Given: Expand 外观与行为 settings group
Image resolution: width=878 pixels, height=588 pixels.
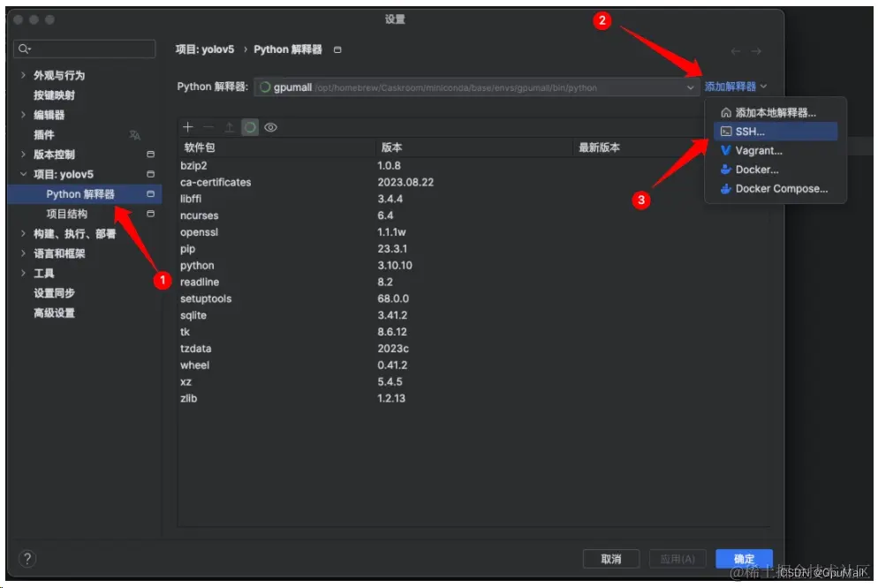Looking at the screenshot, I should (23, 74).
